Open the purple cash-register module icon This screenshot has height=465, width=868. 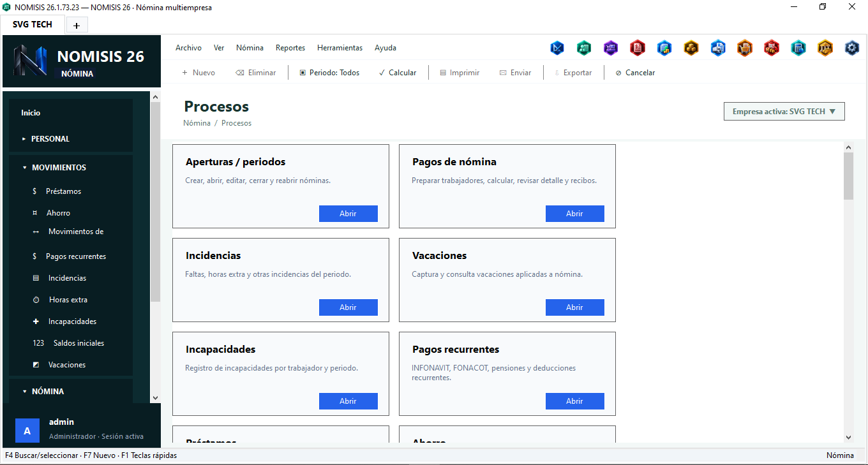(x=611, y=48)
